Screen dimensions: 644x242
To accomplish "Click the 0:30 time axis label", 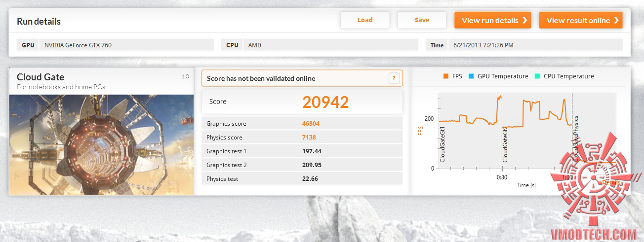I will [502, 177].
